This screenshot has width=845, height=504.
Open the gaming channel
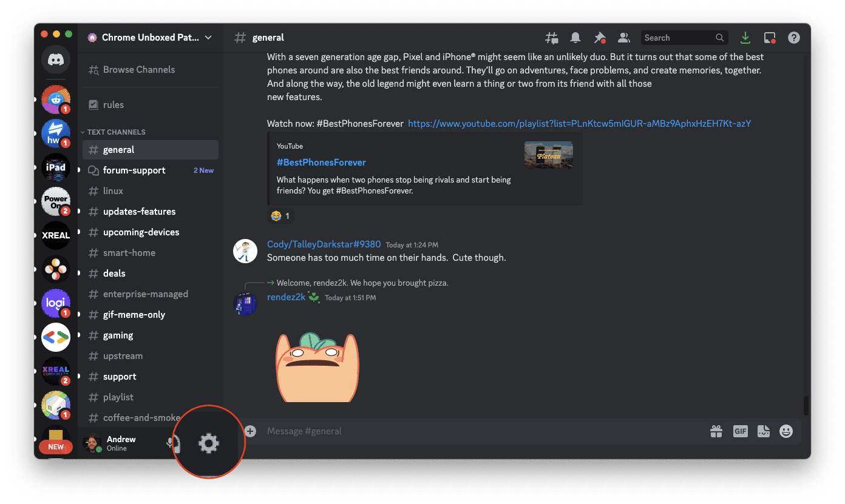(x=150, y=335)
